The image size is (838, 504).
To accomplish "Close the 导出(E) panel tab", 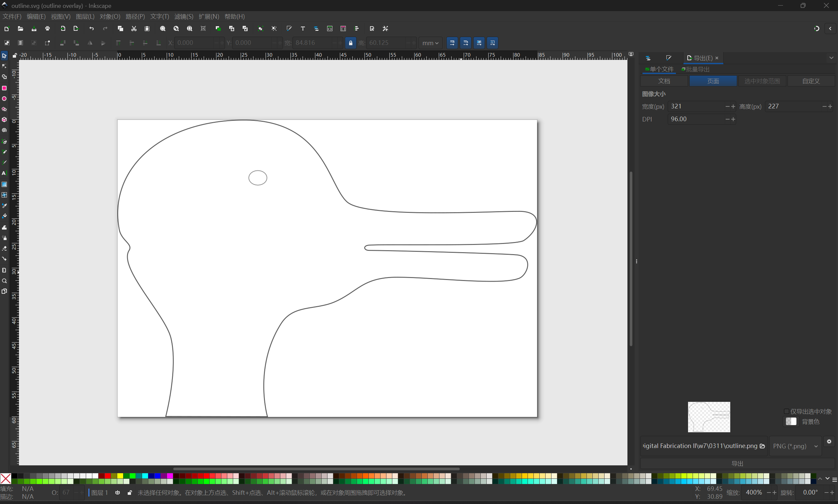I will [717, 58].
